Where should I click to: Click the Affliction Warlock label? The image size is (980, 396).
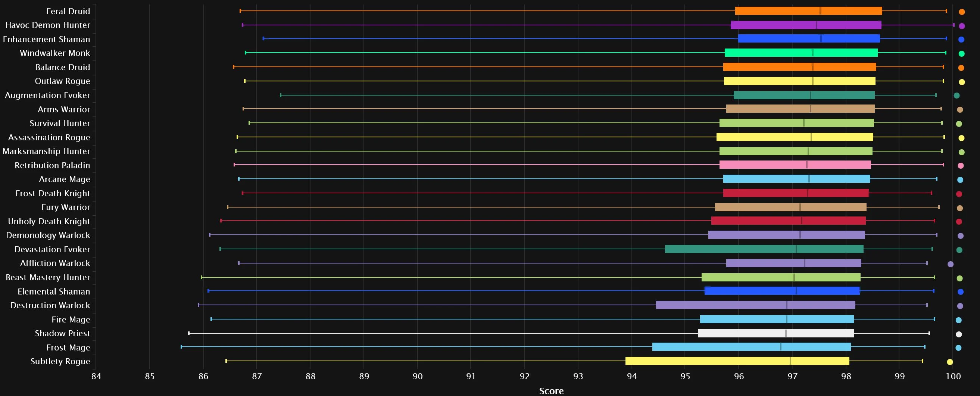[55, 263]
